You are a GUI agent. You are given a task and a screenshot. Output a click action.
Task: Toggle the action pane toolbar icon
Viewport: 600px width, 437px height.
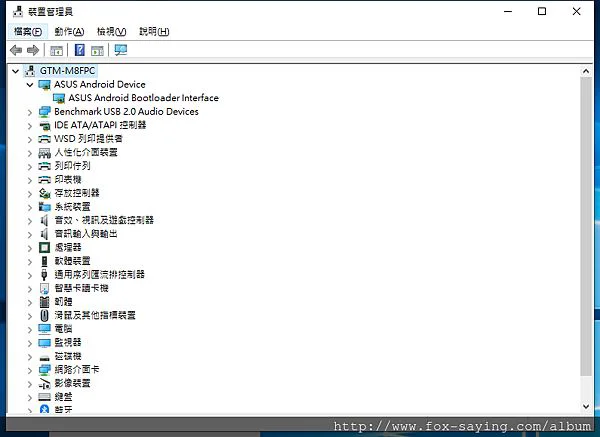(x=97, y=51)
